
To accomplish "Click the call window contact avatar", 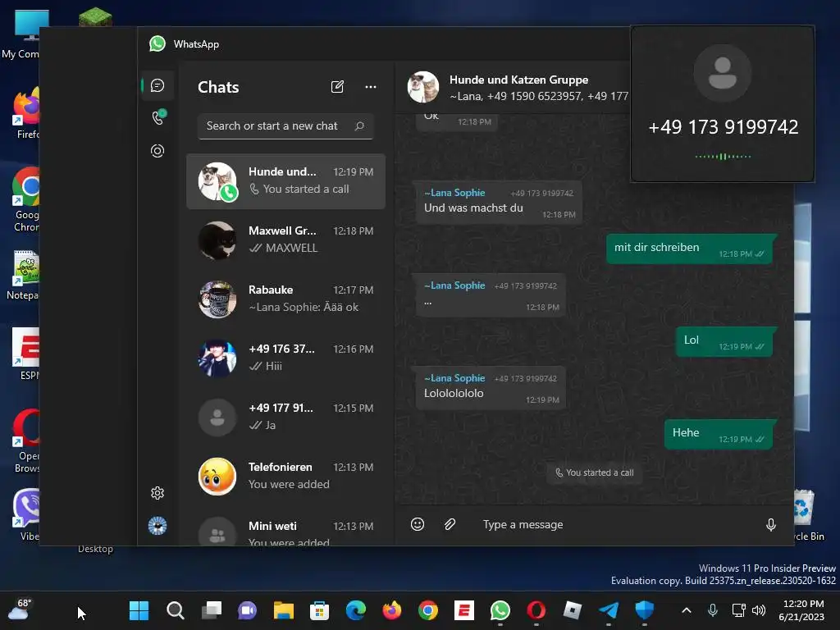I will [722, 73].
